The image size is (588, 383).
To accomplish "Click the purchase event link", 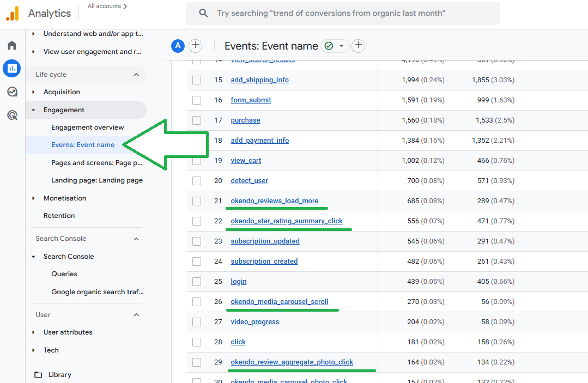I will [x=245, y=120].
